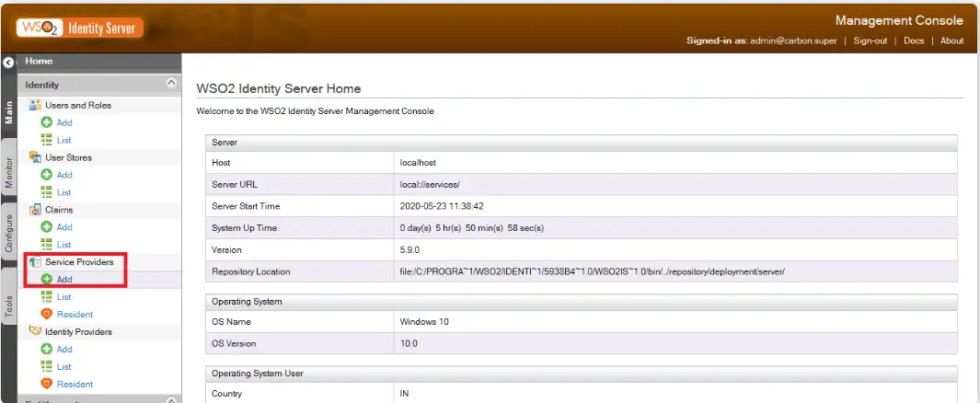
Task: Click the green Add icon under Identity Providers
Action: tap(46, 350)
